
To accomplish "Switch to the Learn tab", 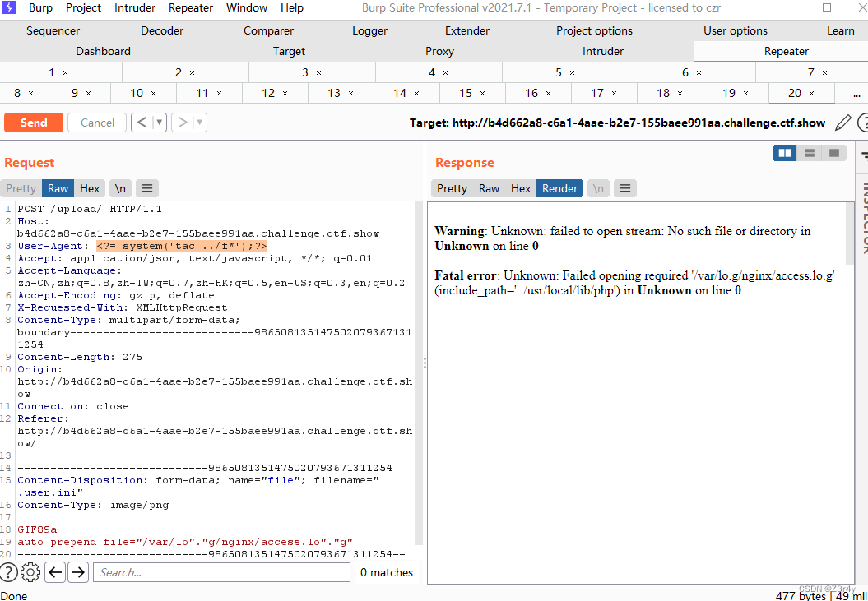I will (x=840, y=31).
